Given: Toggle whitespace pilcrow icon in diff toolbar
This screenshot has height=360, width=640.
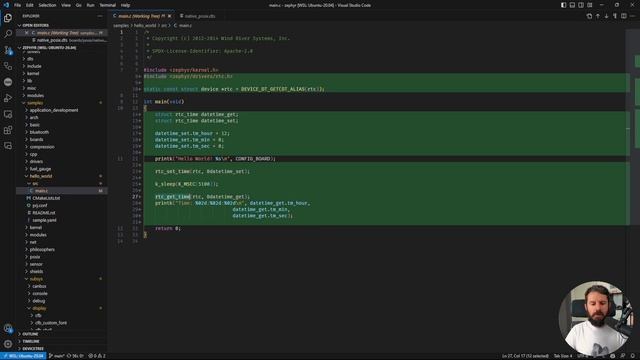Looking at the screenshot, I should (x=615, y=16).
